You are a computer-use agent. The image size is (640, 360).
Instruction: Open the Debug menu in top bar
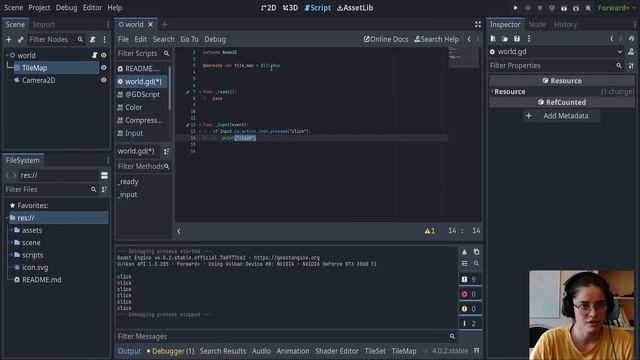pos(66,7)
